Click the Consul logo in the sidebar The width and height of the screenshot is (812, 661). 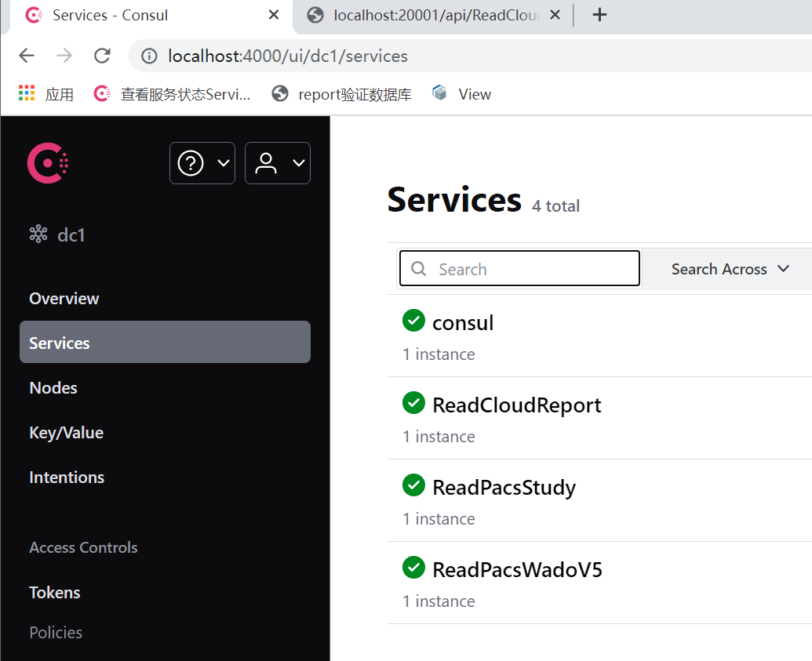coord(48,163)
